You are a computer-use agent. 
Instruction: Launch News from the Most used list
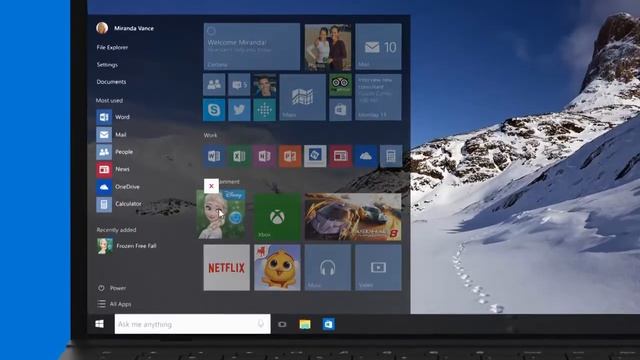pos(113,169)
